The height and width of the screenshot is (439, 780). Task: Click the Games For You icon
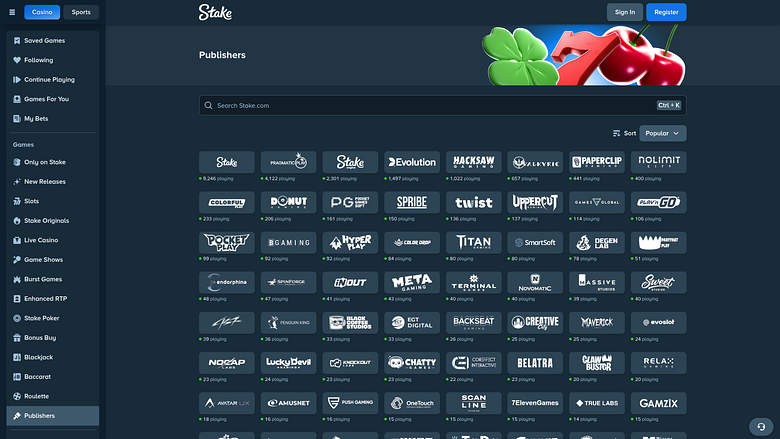click(17, 99)
